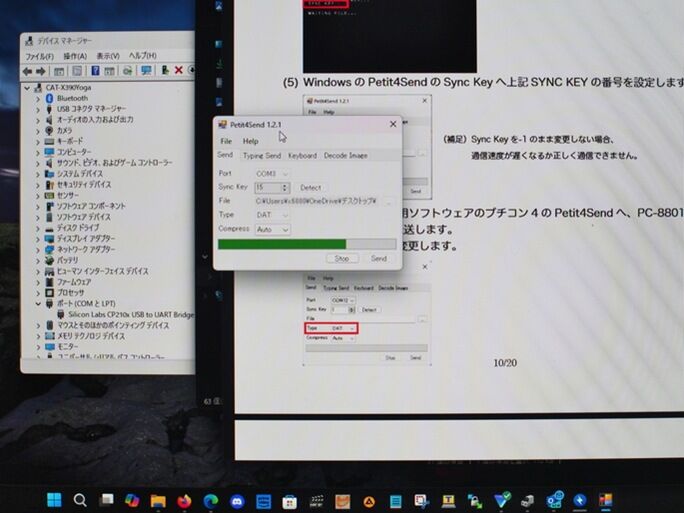The image size is (684, 513).
Task: Click the Sync Key value field showing 15
Action: (268, 188)
